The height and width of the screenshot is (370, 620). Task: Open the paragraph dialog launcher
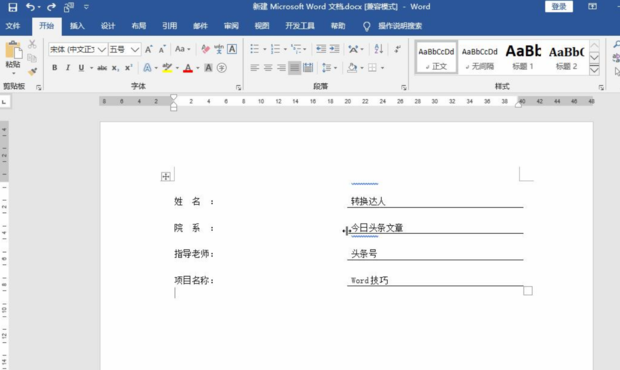[x=404, y=87]
